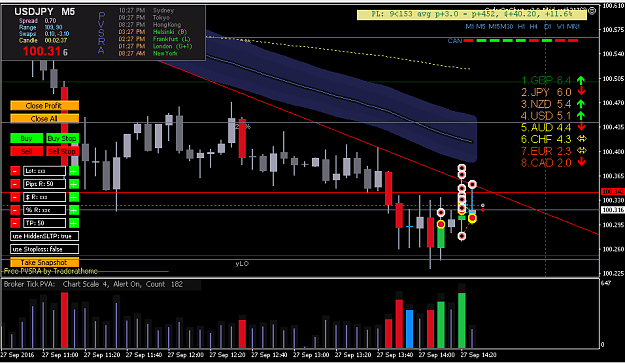Click the Spread 0.70 value
The width and height of the screenshot is (625, 363).
[50, 21]
